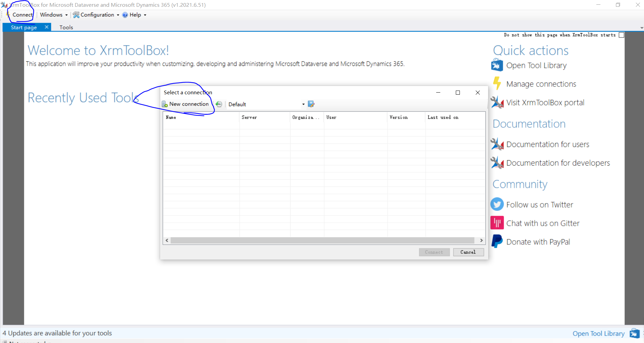Screen dimensions: 644x343
Task: Click the Gitter chat icon
Action: click(497, 223)
